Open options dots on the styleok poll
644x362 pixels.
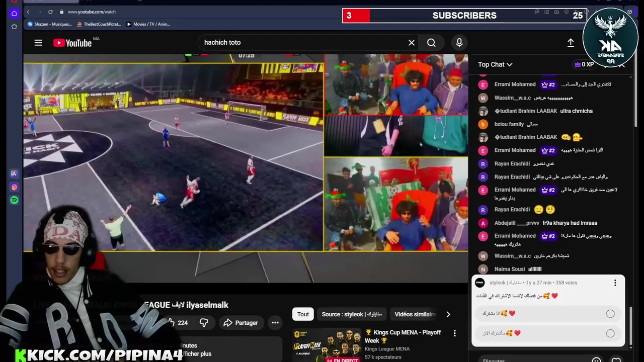tap(615, 283)
